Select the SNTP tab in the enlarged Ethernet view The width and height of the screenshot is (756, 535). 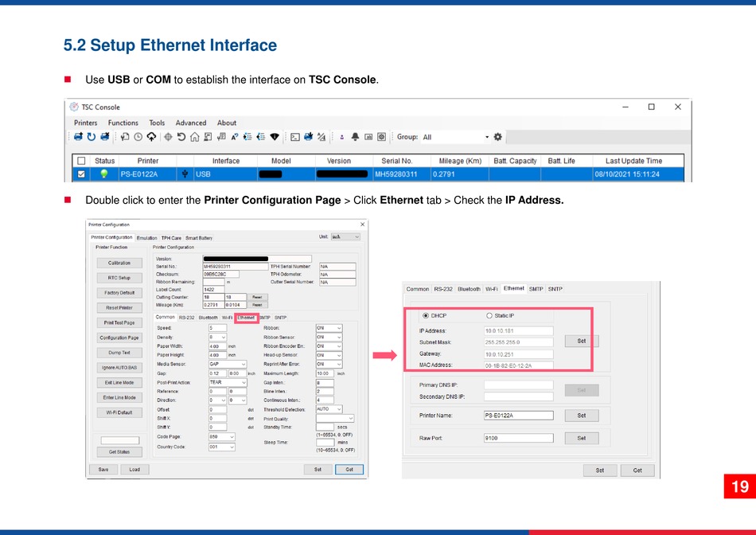coord(555,289)
